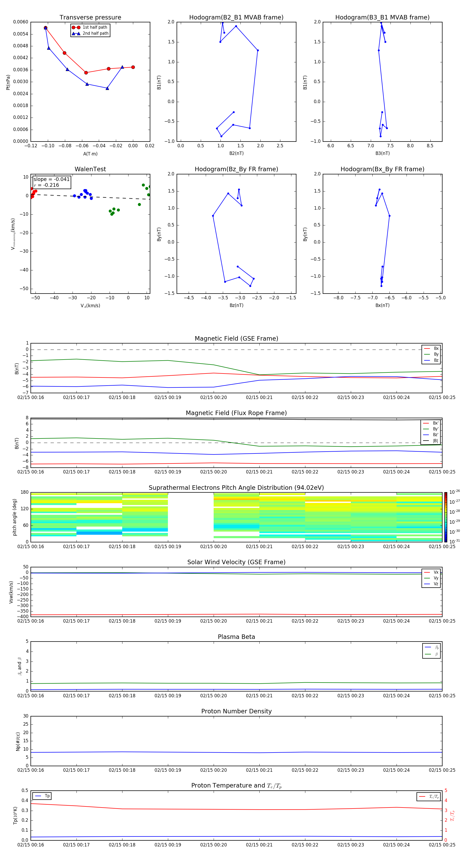
Task: Click '02/15 00:23' tick under Solar Wind Velocity
Action: [x=351, y=621]
